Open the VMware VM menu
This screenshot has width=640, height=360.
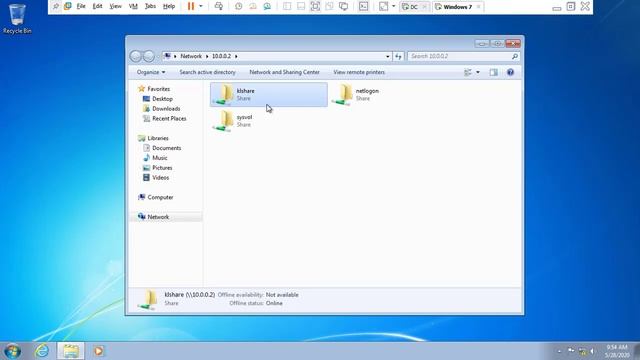pyautogui.click(x=133, y=6)
